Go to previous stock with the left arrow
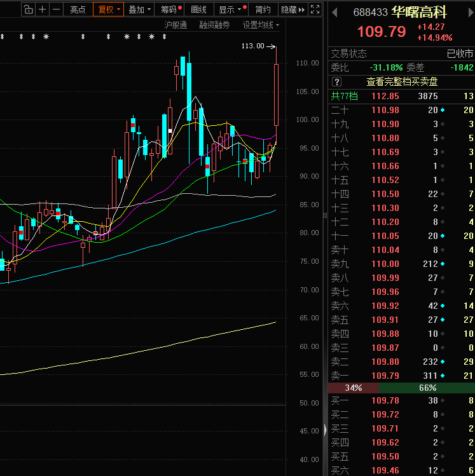This screenshot has height=476, width=475. [x=334, y=13]
